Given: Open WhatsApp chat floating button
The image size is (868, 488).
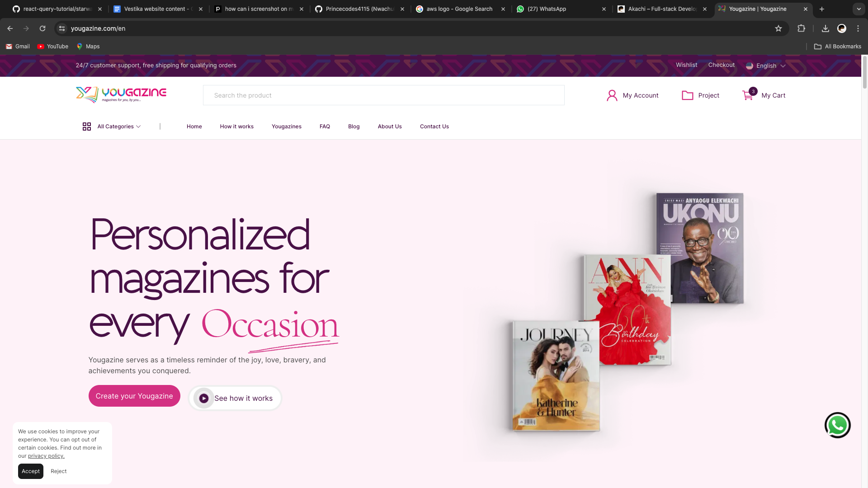Looking at the screenshot, I should pos(837,425).
